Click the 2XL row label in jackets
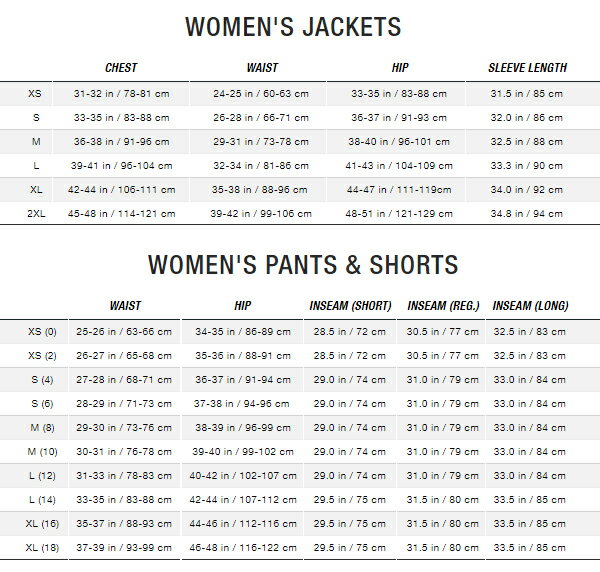 (35, 212)
